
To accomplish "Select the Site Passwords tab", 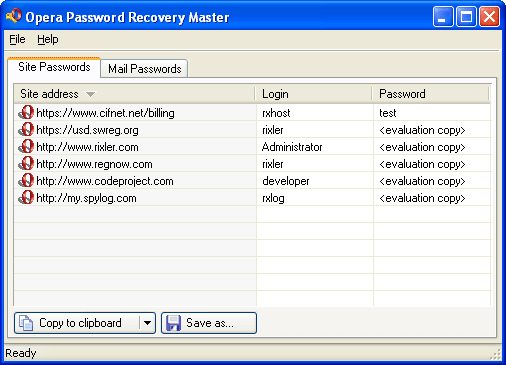I will coord(54,67).
